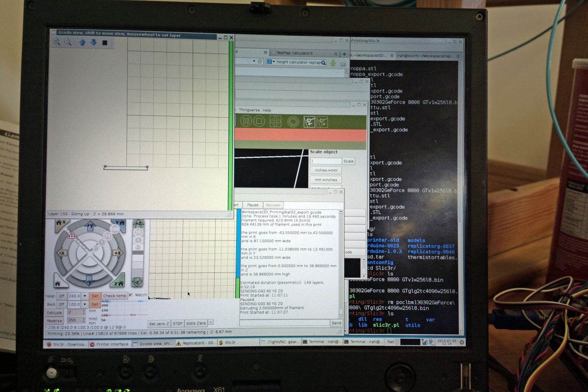Click the Set zero Z button
Screen dimensions: 588x392
159,323
